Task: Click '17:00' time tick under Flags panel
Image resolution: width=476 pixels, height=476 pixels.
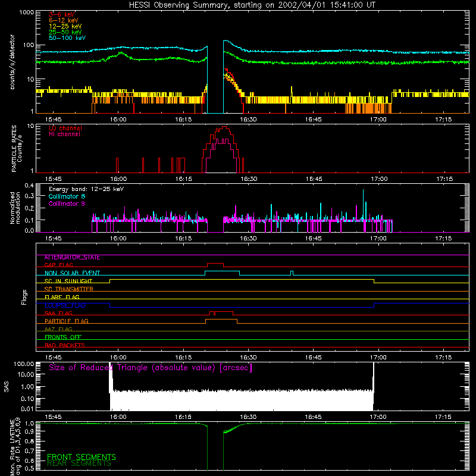Action: click(378, 358)
